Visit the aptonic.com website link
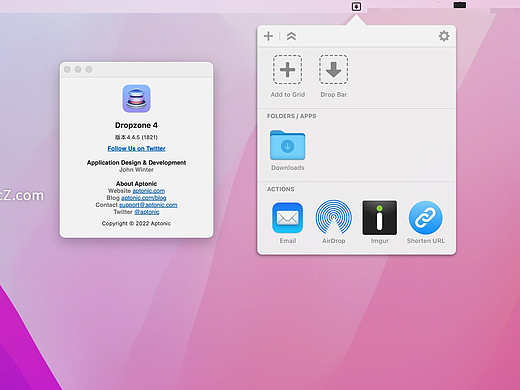The width and height of the screenshot is (520, 390). point(149,191)
